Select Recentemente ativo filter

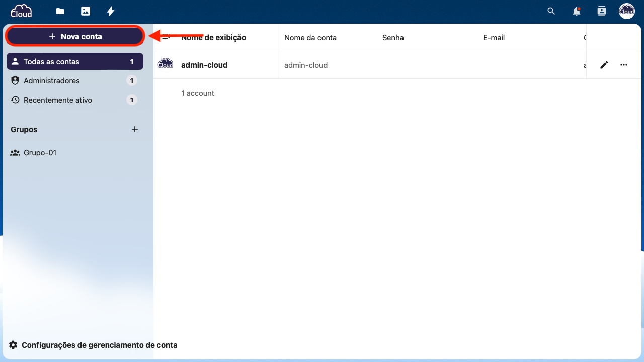pyautogui.click(x=75, y=100)
